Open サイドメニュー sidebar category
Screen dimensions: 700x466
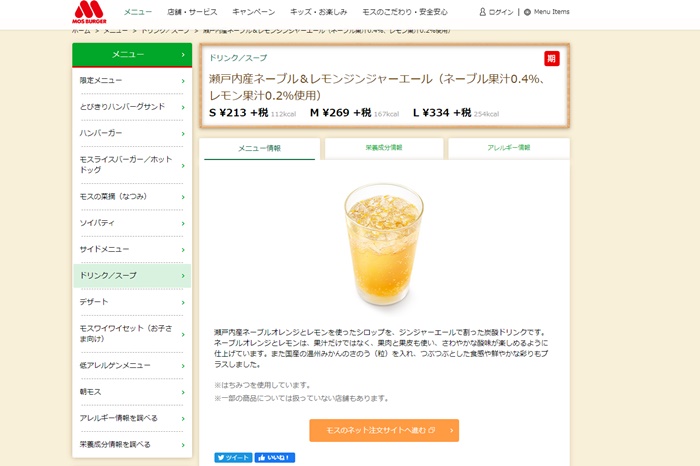pos(132,250)
